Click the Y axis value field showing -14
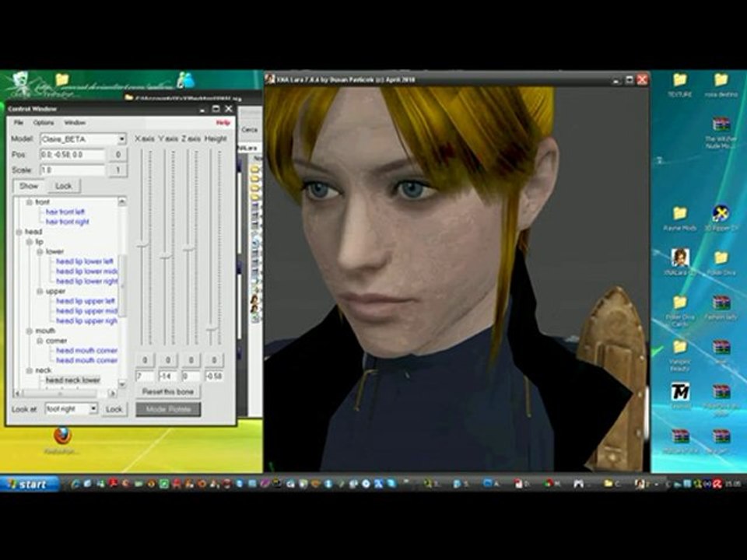The image size is (747, 560). tap(168, 376)
